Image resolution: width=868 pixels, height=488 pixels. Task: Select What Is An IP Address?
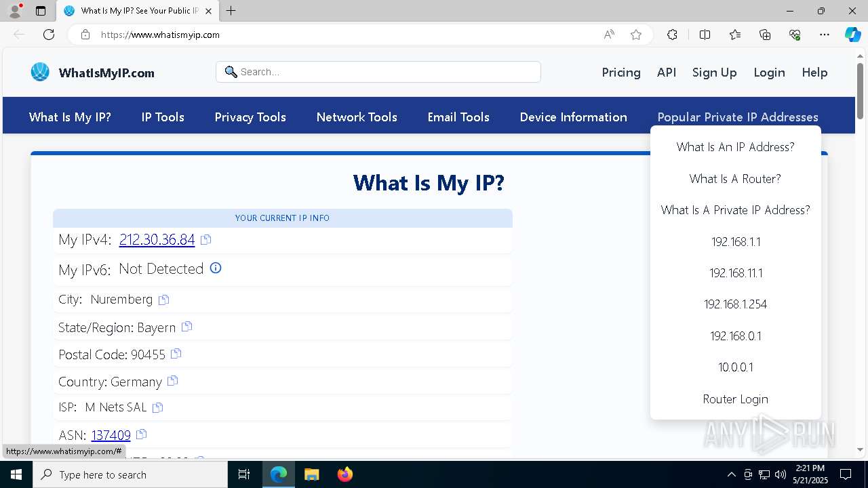(x=735, y=147)
